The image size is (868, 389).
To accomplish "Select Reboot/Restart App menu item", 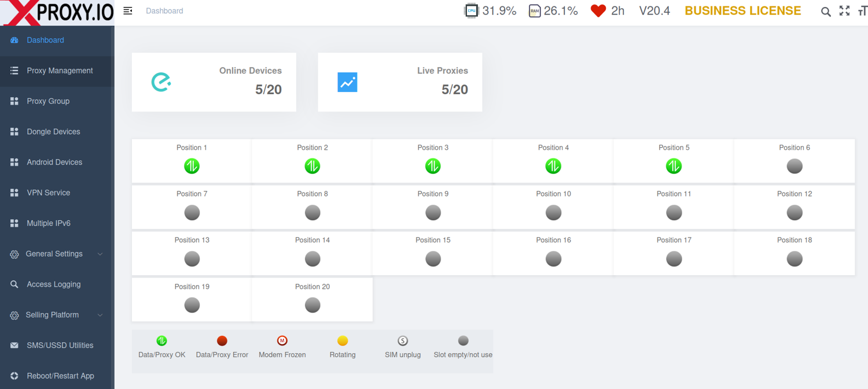I will (x=57, y=376).
